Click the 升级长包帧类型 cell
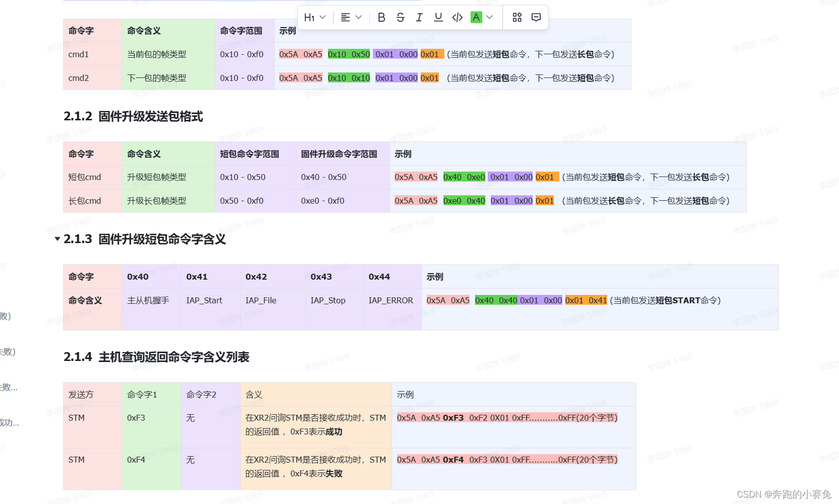839x504 pixels. (x=169, y=201)
